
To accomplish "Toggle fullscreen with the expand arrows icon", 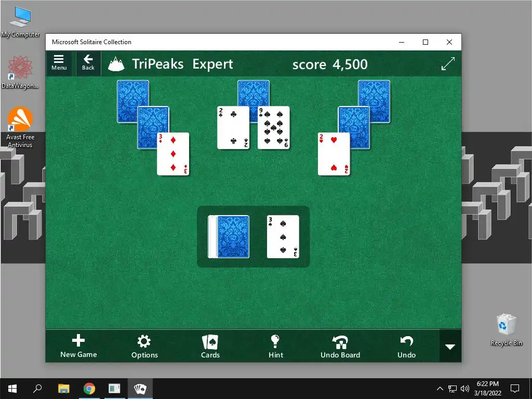I will [x=448, y=64].
